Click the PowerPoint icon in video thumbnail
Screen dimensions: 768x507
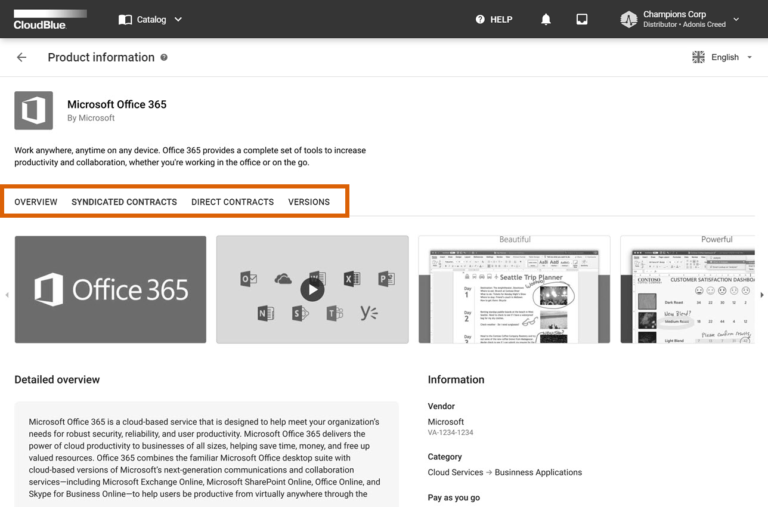click(x=386, y=279)
